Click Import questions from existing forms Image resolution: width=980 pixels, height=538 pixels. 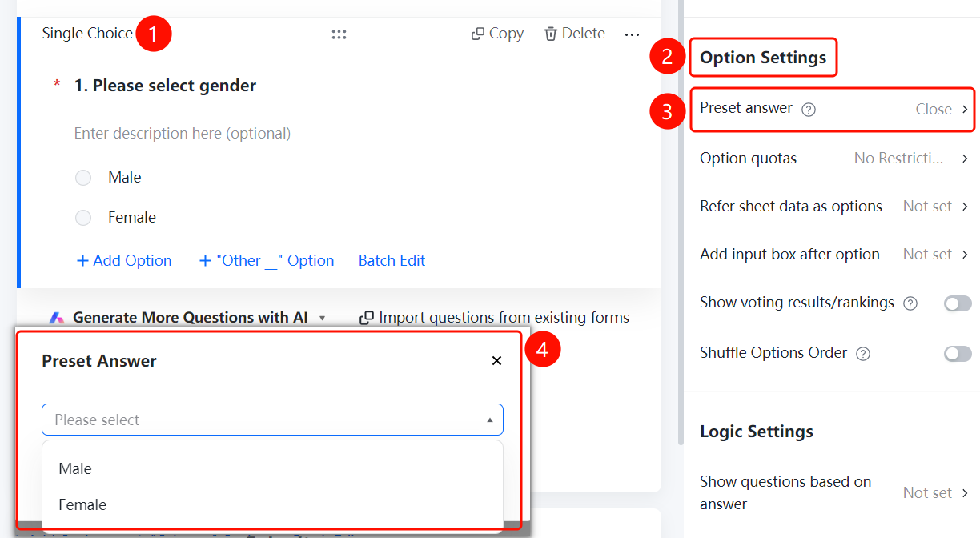[504, 318]
